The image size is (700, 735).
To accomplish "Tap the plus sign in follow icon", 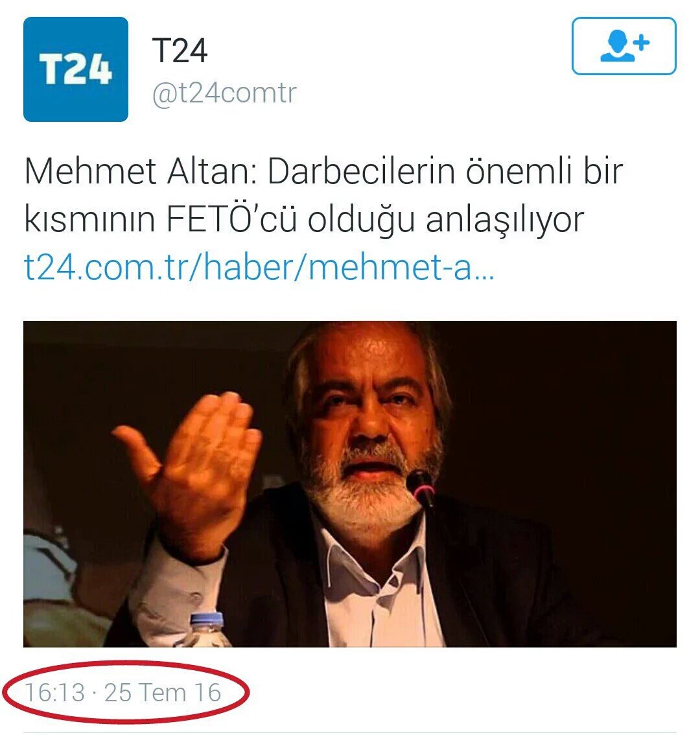I will 642,43.
